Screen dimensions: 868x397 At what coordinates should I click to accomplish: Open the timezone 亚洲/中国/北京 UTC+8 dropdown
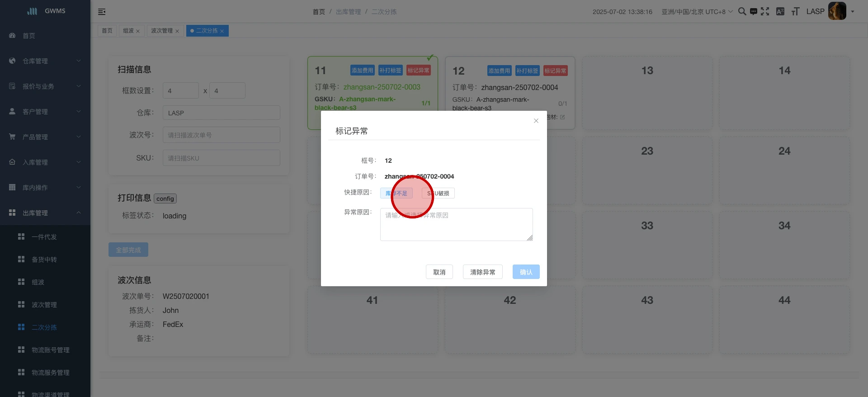pyautogui.click(x=697, y=12)
